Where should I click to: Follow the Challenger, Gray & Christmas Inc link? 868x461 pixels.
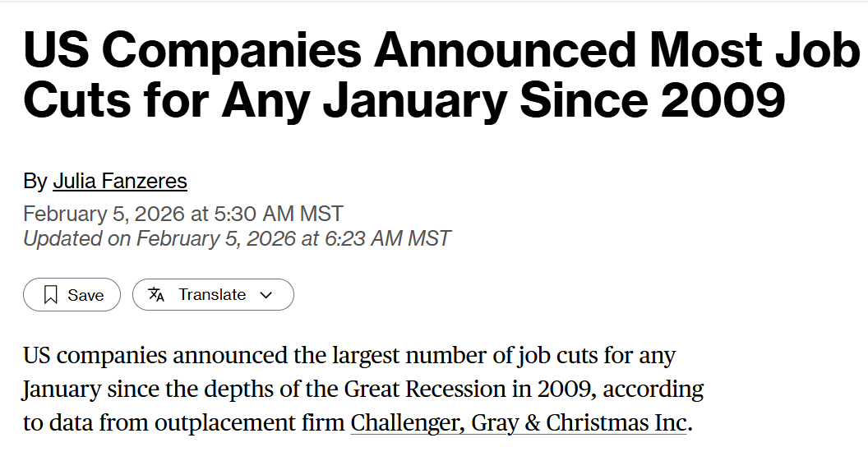519,422
